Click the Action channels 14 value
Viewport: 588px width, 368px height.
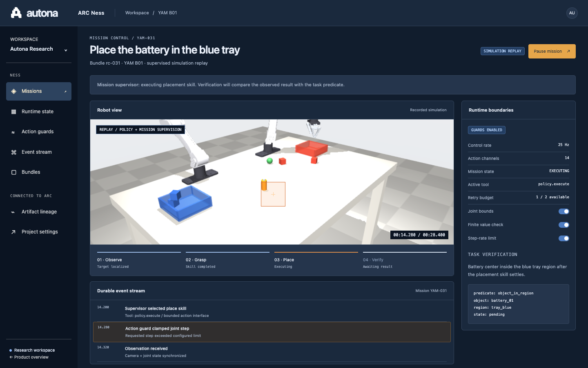pyautogui.click(x=567, y=158)
